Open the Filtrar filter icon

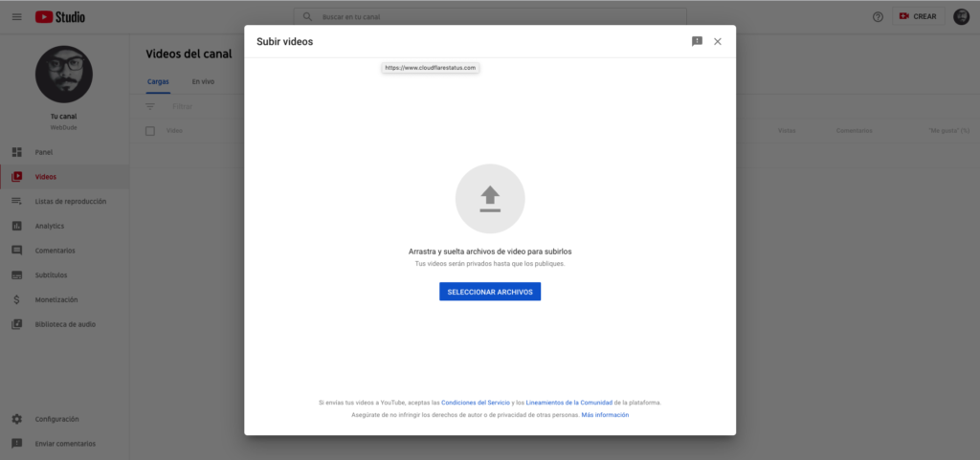(150, 106)
